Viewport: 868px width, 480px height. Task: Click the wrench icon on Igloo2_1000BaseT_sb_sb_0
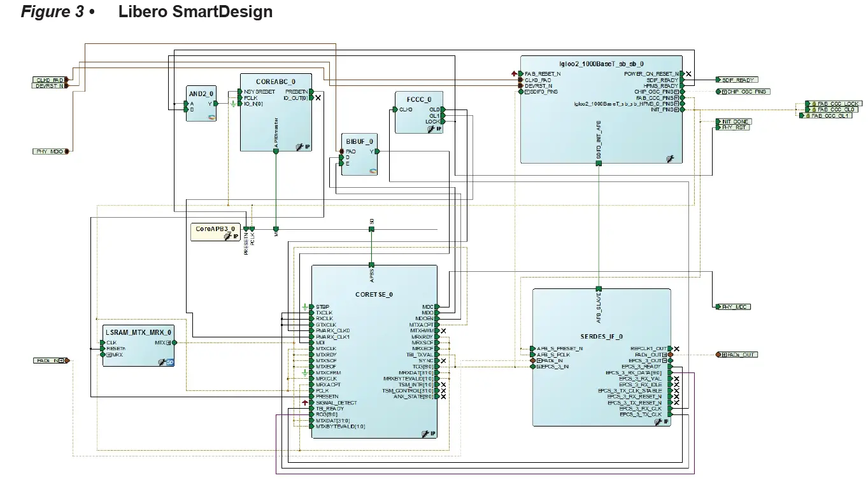(x=670, y=159)
